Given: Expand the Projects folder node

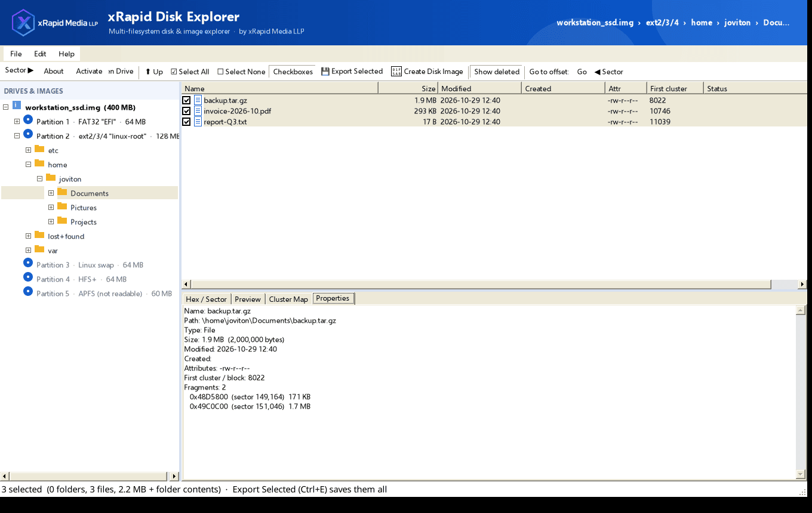Looking at the screenshot, I should tap(51, 222).
